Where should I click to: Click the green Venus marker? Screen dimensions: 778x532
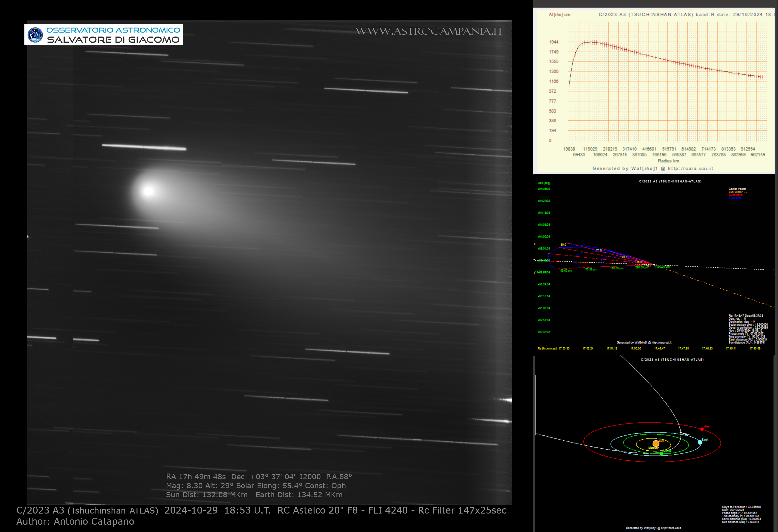662,454
